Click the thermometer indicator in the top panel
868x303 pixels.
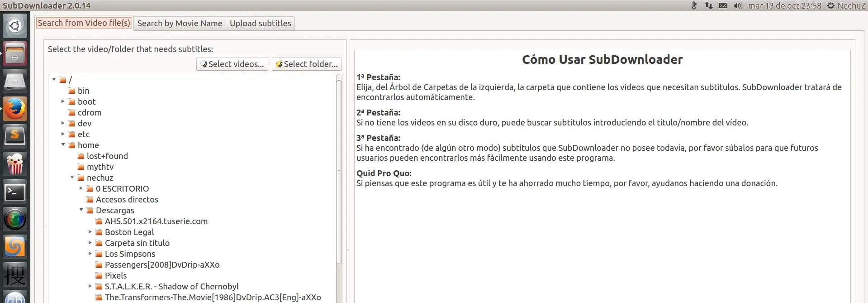[694, 5]
